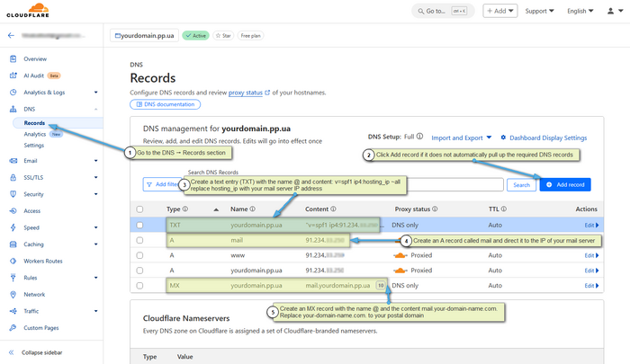Viewport: 630px width, 364px height.
Task: Select Records under DNS
Action: tap(34, 123)
